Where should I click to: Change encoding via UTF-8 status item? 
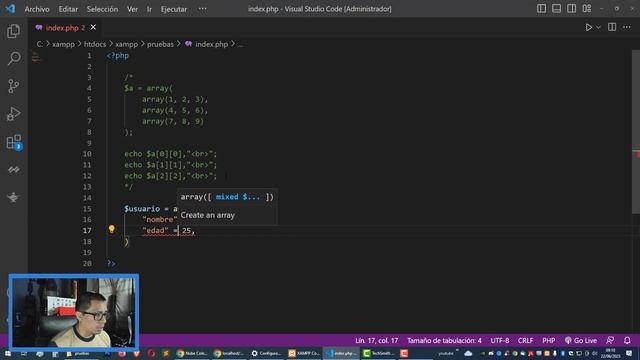point(500,340)
